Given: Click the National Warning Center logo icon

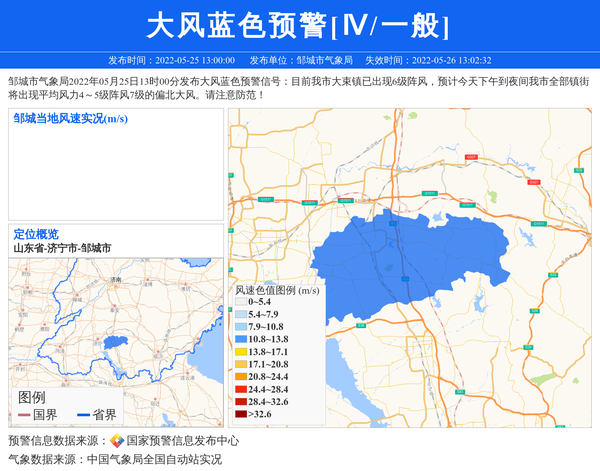Looking at the screenshot, I should point(117,441).
